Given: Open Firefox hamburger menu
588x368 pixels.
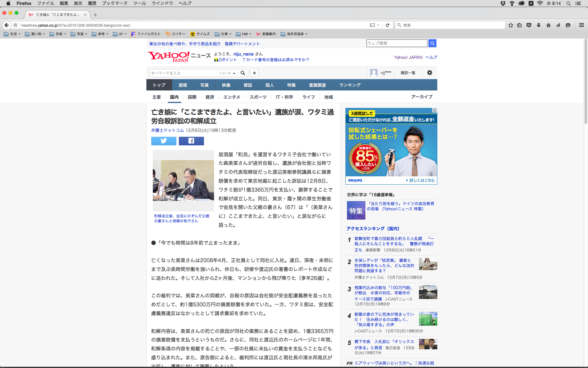Looking at the screenshot, I should pyautogui.click(x=581, y=25).
